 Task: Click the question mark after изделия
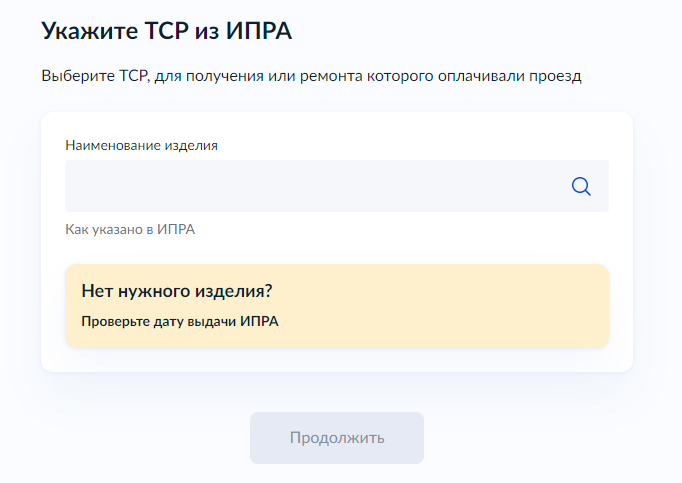point(268,290)
